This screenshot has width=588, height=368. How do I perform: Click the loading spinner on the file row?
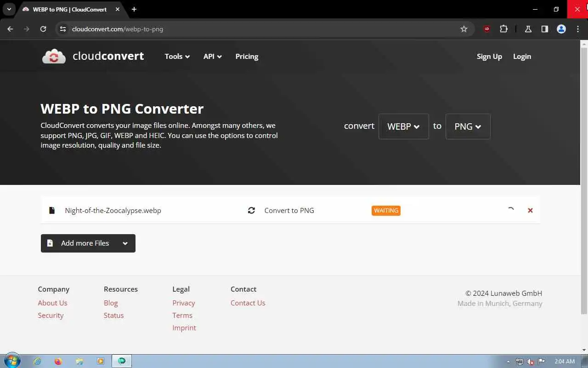[510, 210]
